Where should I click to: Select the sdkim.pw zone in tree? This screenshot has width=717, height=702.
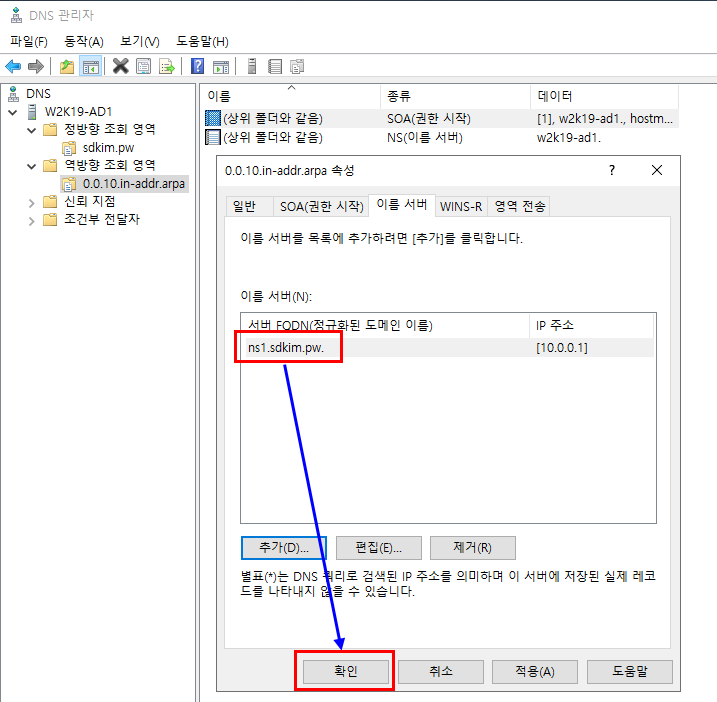coord(108,148)
